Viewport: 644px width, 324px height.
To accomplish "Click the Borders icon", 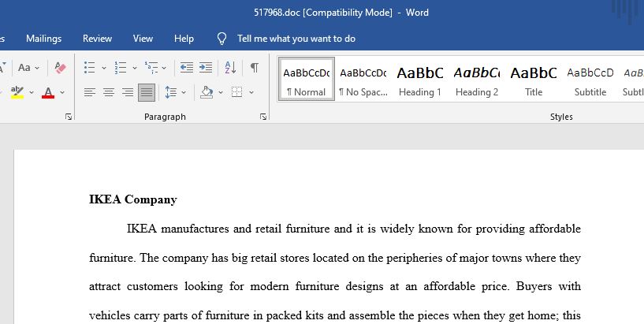I will pyautogui.click(x=237, y=92).
